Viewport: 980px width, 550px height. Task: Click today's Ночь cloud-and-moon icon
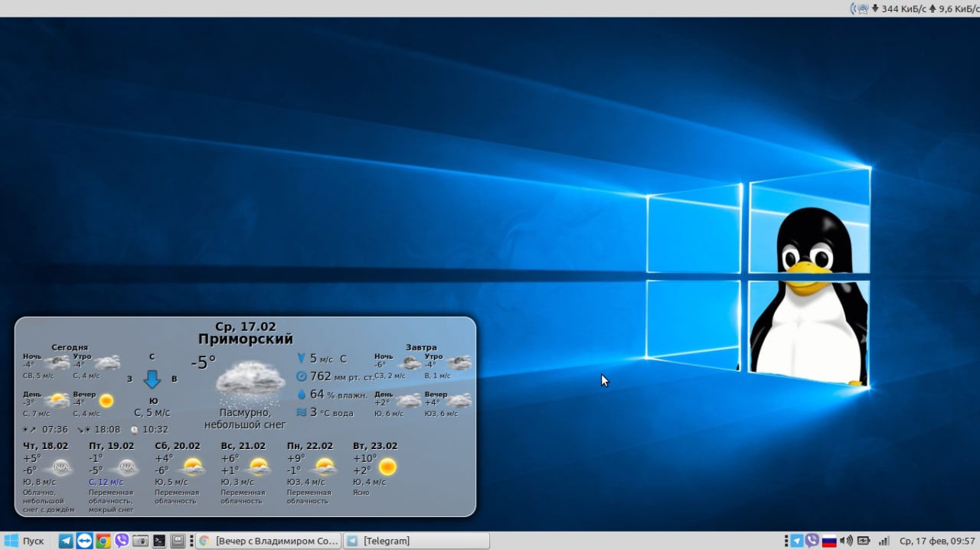coord(57,363)
